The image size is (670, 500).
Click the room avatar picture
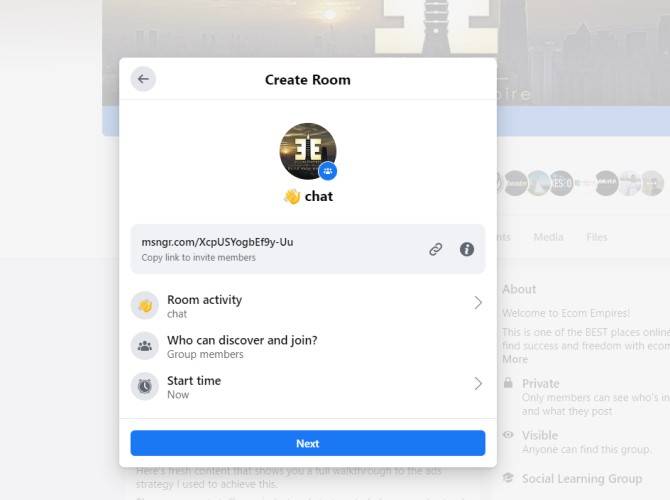[308, 151]
